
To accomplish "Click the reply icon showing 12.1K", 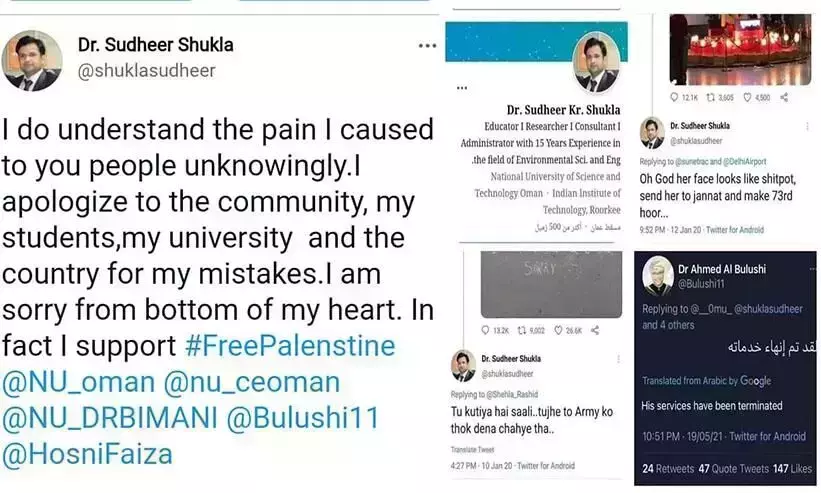I will 674,97.
